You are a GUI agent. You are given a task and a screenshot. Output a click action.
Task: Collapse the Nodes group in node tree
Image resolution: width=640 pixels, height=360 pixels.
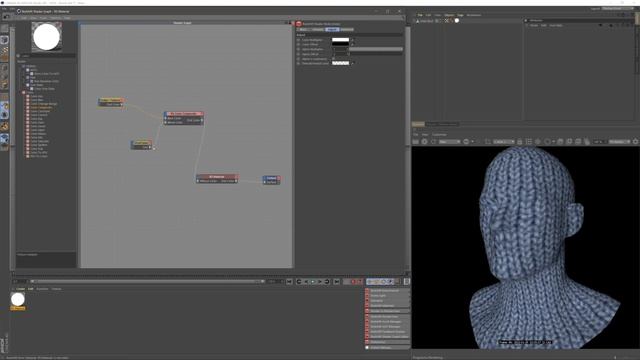(24, 93)
